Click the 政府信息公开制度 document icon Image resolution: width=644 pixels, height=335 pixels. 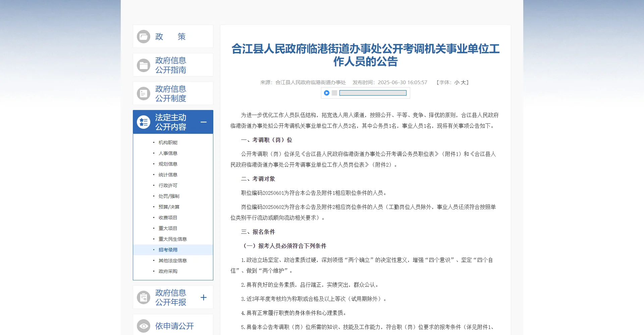[144, 94]
